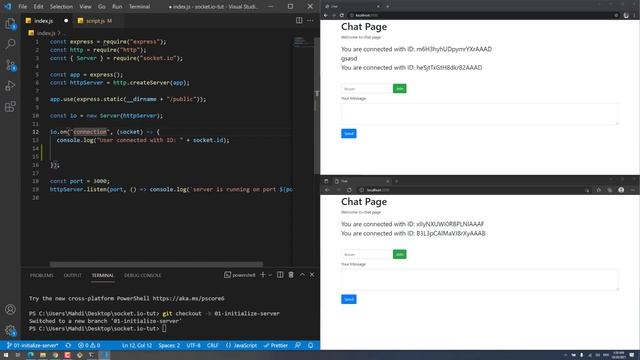640x360 pixels.
Task: Show errors and warnings count in status bar
Action: tap(89, 345)
